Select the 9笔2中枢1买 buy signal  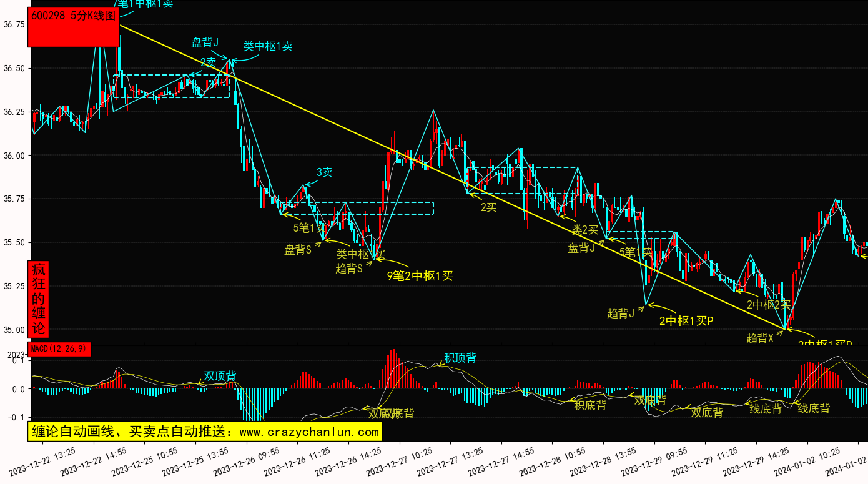click(x=420, y=275)
